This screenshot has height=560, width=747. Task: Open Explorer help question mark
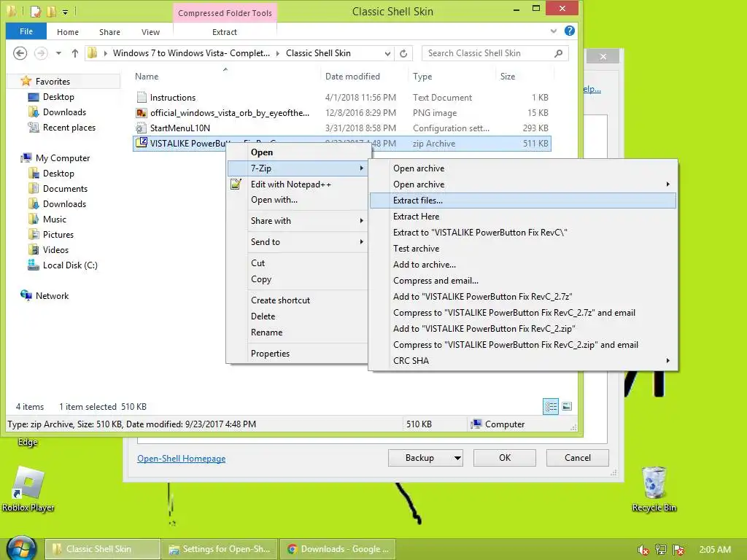(569, 31)
